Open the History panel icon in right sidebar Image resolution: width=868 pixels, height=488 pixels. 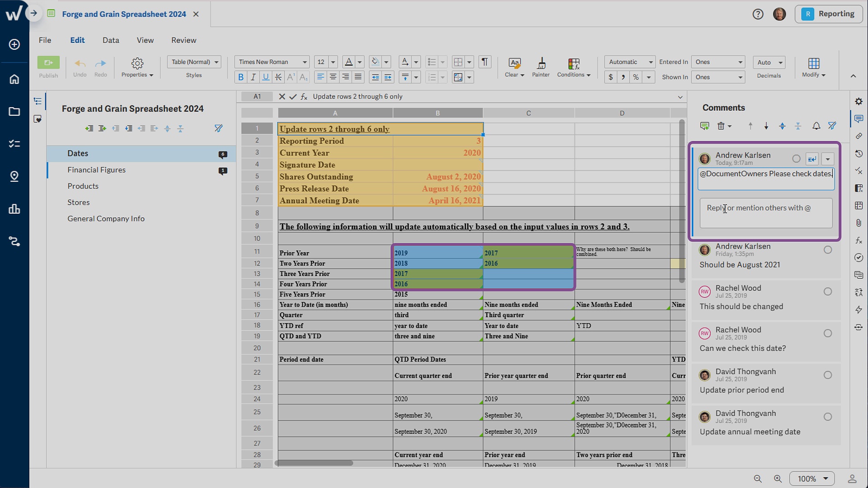tap(859, 154)
